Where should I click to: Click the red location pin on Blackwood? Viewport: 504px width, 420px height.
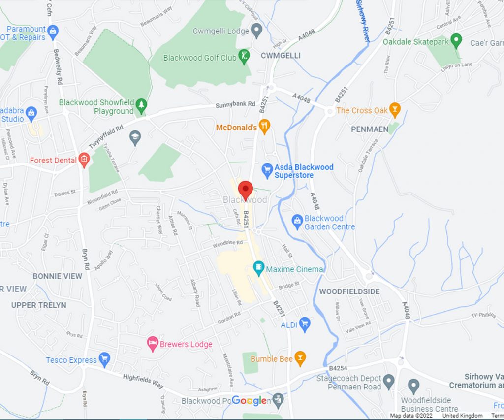pyautogui.click(x=245, y=191)
